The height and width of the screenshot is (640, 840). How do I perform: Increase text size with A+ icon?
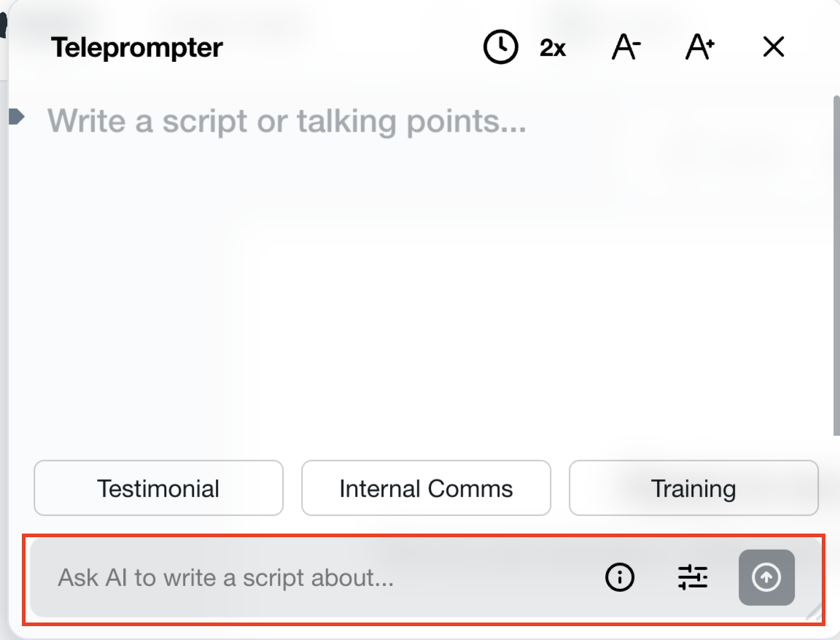[700, 47]
